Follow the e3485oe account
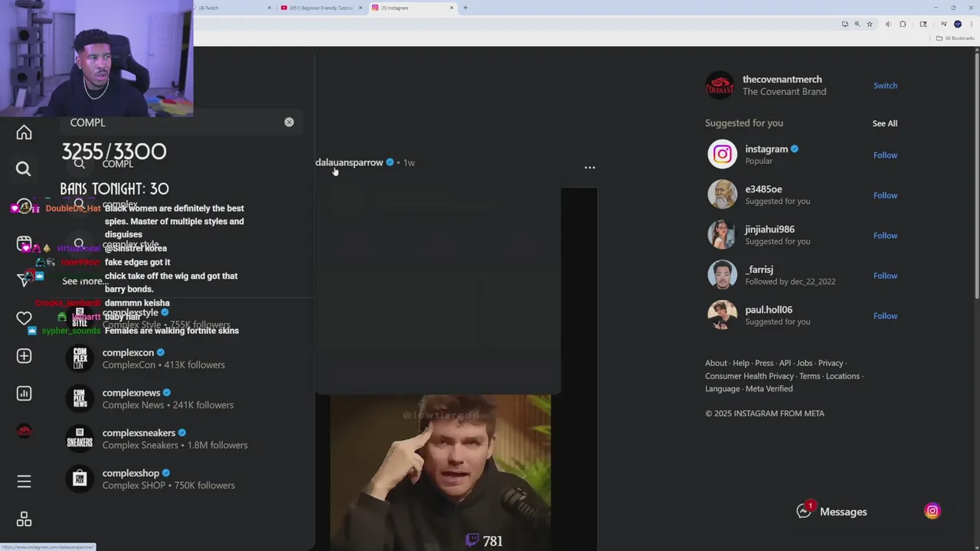Image resolution: width=980 pixels, height=551 pixels. click(885, 195)
